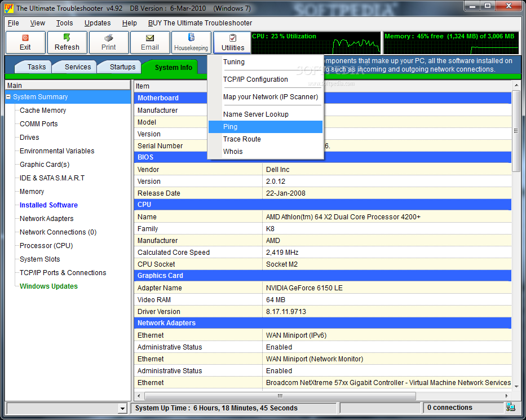Open System Slots tree item
The height and width of the screenshot is (420, 526).
(x=40, y=259)
